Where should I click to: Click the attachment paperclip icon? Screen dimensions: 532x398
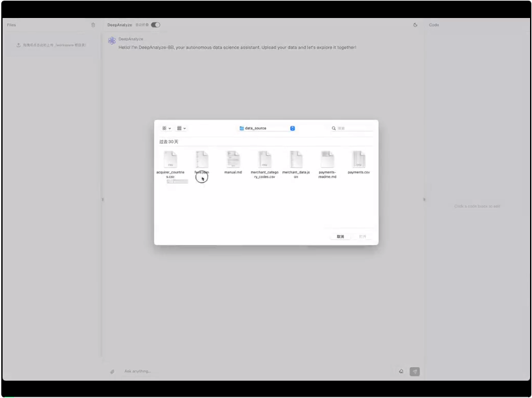112,371
